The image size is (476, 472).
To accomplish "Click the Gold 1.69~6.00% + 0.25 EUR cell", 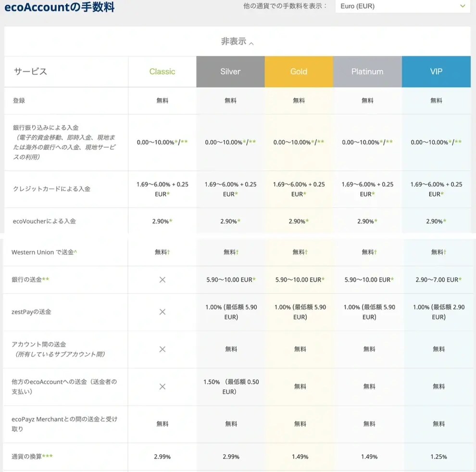I will (x=299, y=189).
